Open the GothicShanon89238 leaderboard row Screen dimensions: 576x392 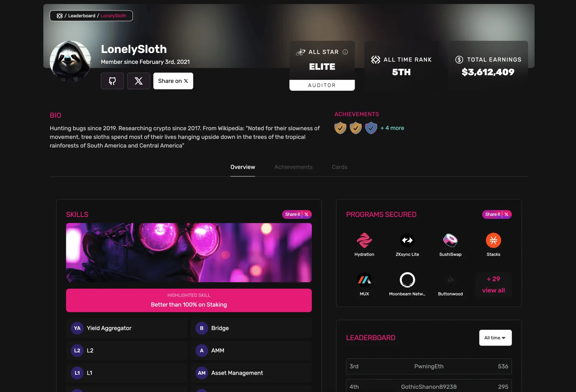coord(429,386)
